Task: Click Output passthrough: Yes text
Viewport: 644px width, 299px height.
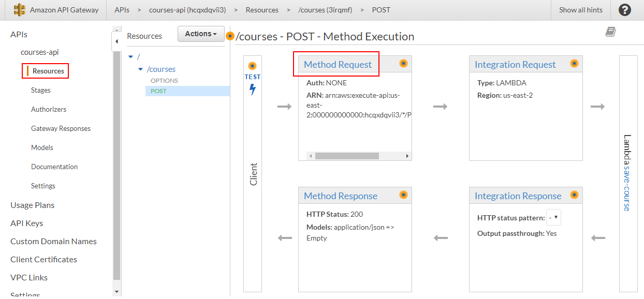Action: (517, 233)
